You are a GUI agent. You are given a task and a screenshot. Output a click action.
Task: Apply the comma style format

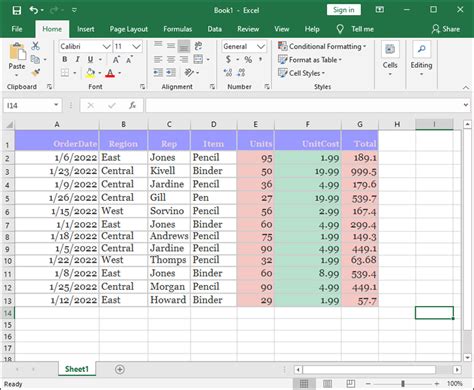point(260,60)
